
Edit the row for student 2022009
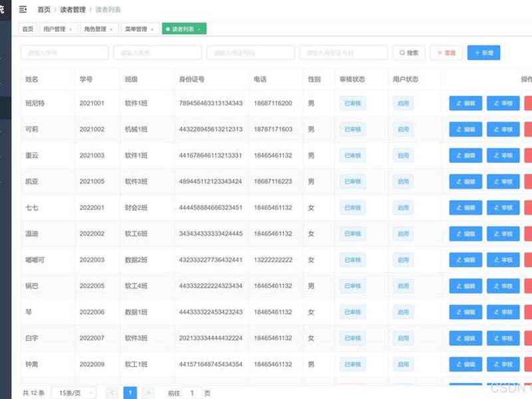coord(466,364)
